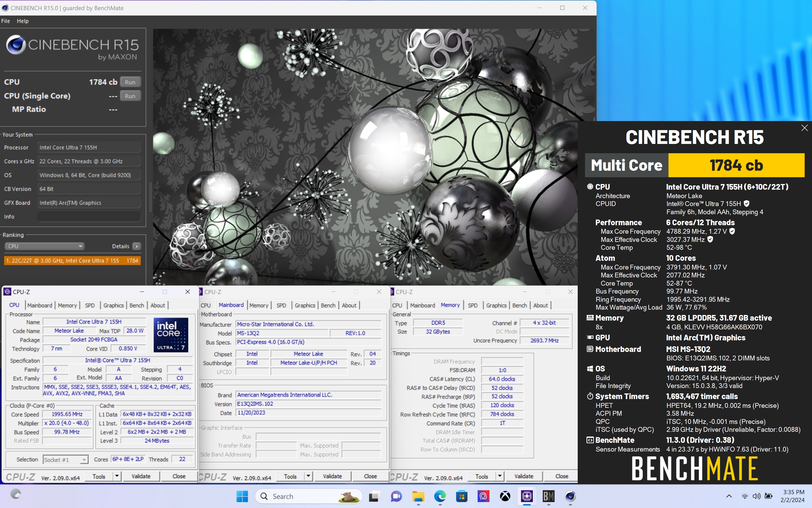Open the purple headset app on taskbar
Screen dimensions: 812x508
(x=484, y=496)
